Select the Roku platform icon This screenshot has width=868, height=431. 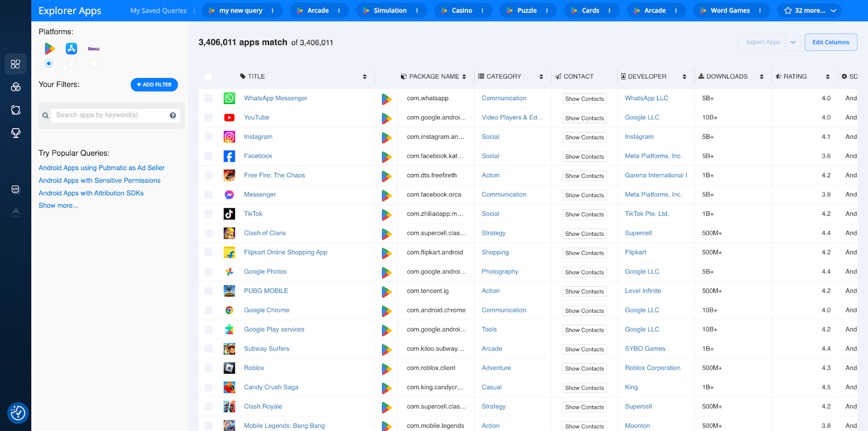tap(94, 49)
